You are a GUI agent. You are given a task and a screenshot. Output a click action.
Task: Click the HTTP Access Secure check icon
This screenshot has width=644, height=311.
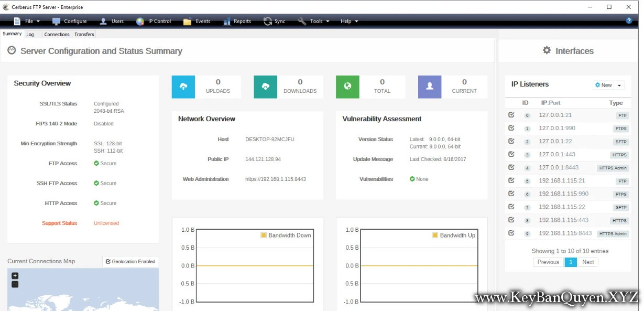tap(96, 203)
